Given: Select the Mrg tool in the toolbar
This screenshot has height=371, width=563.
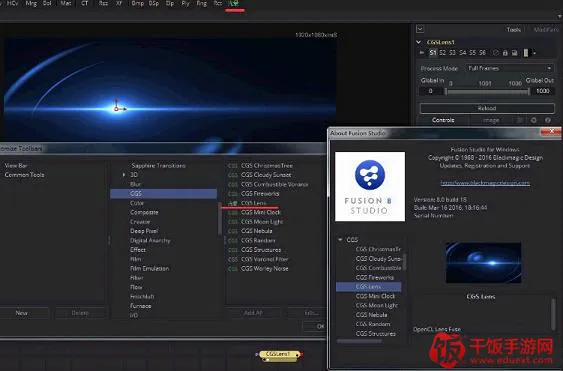Looking at the screenshot, I should (x=31, y=3).
